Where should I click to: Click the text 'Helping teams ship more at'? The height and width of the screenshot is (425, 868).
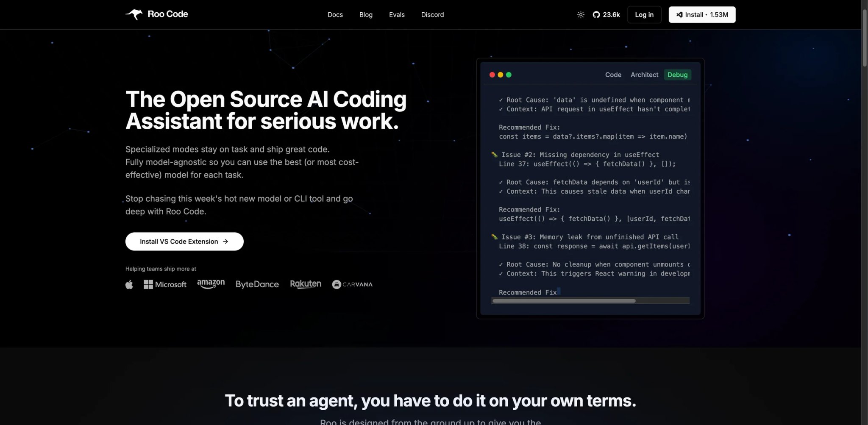pyautogui.click(x=161, y=269)
